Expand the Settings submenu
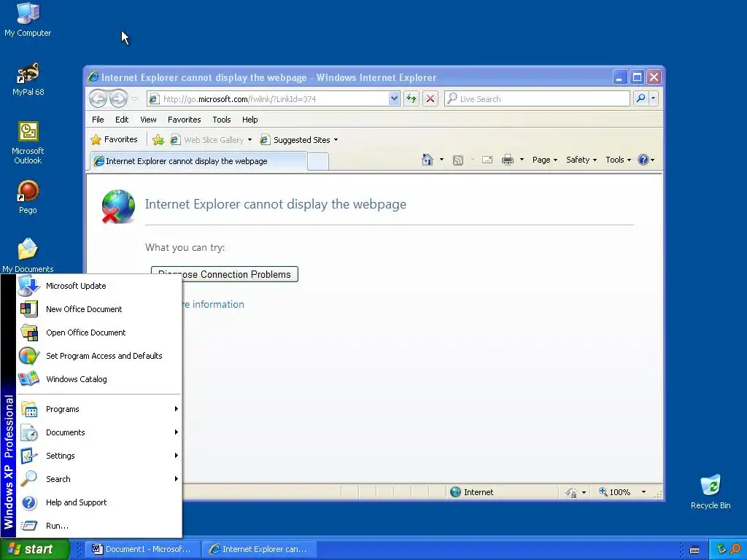747x560 pixels. [x=99, y=456]
